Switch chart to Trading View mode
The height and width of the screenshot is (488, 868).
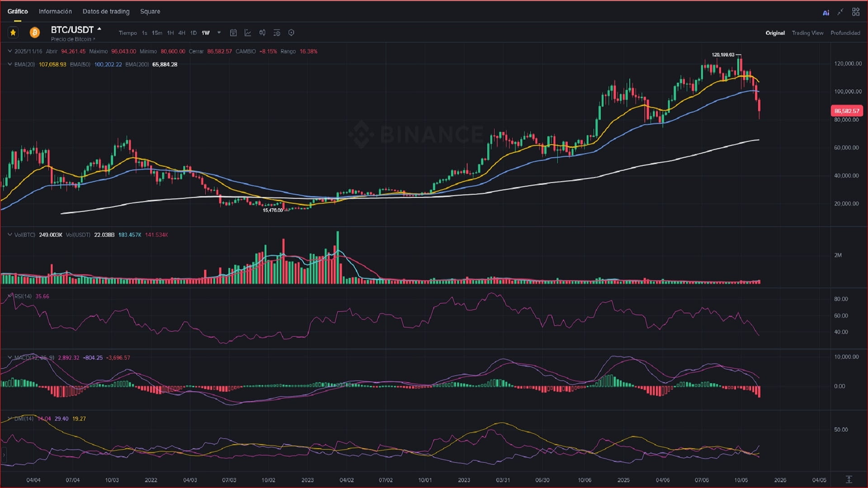pyautogui.click(x=807, y=33)
